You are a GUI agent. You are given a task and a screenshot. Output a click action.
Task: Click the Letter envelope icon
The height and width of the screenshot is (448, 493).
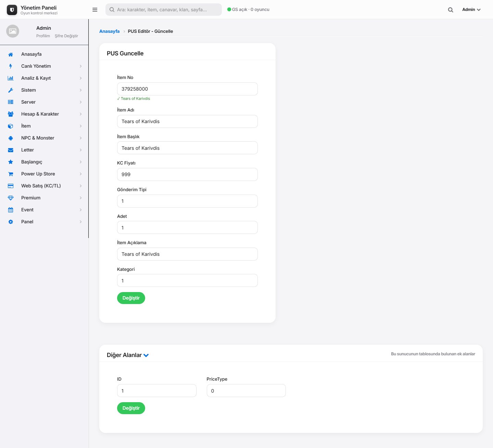(11, 150)
